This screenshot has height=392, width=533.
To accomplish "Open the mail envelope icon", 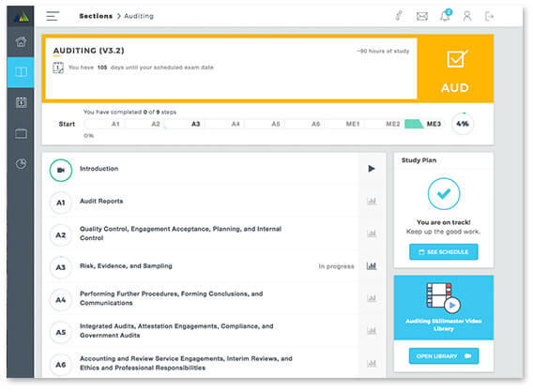I will [x=422, y=16].
